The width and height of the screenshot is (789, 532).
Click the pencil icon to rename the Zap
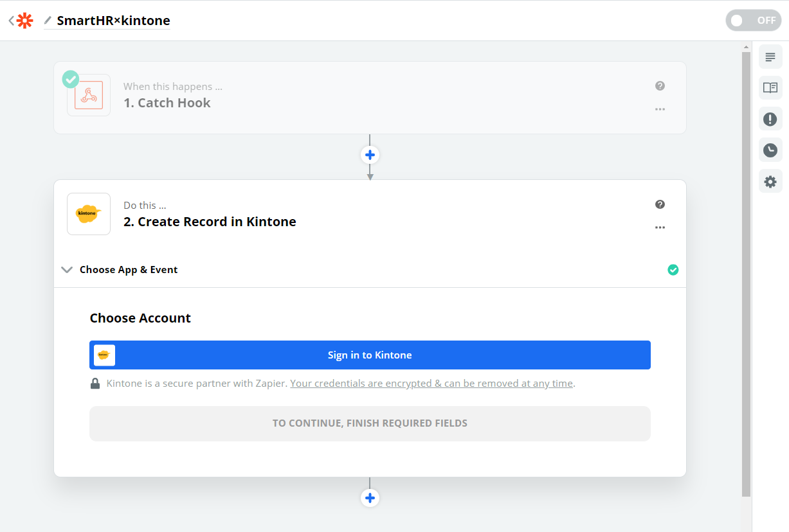tap(48, 21)
